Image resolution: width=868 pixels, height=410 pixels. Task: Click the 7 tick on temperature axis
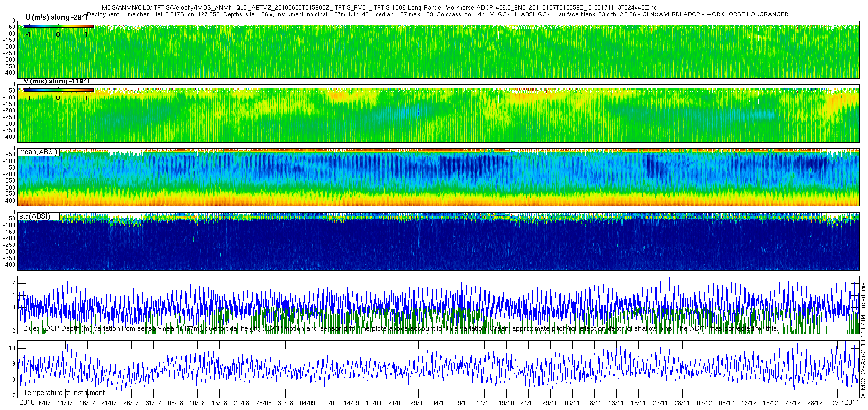[14, 396]
